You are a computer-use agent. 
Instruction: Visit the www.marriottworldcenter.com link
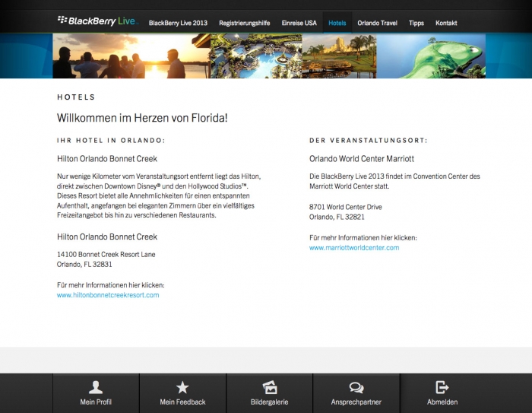pos(354,248)
